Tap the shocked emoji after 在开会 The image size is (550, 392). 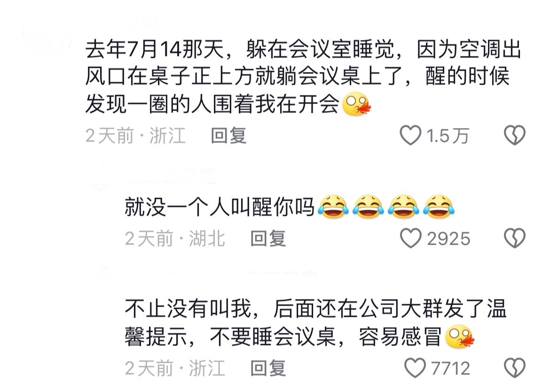point(356,104)
